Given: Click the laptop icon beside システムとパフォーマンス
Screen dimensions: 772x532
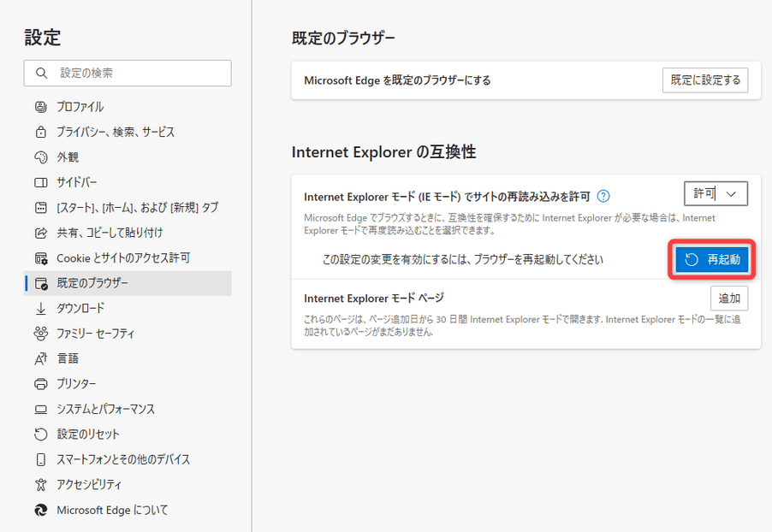Looking at the screenshot, I should click(41, 410).
